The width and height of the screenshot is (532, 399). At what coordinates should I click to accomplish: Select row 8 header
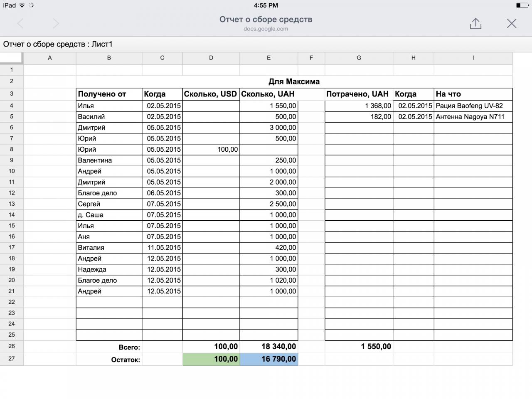tap(12, 150)
